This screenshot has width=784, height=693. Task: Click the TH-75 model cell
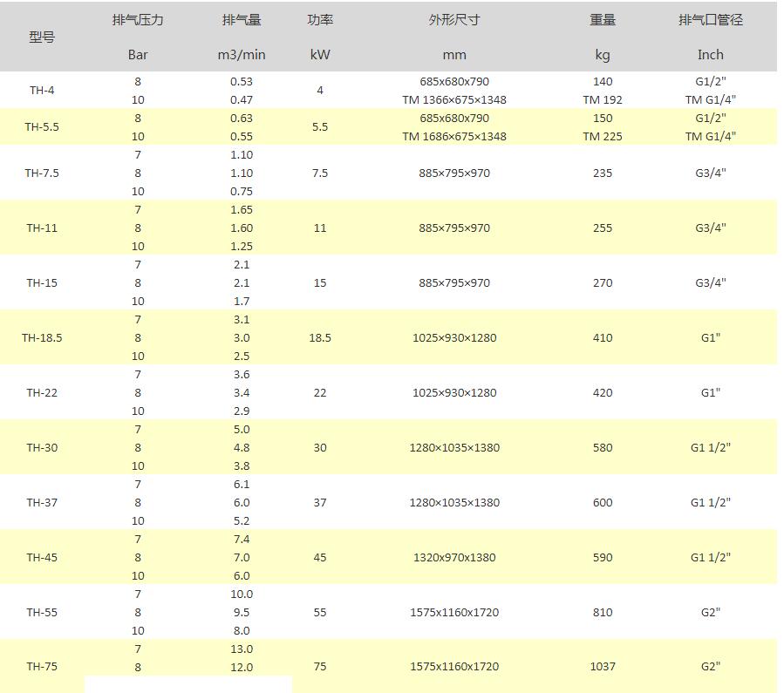[42, 667]
